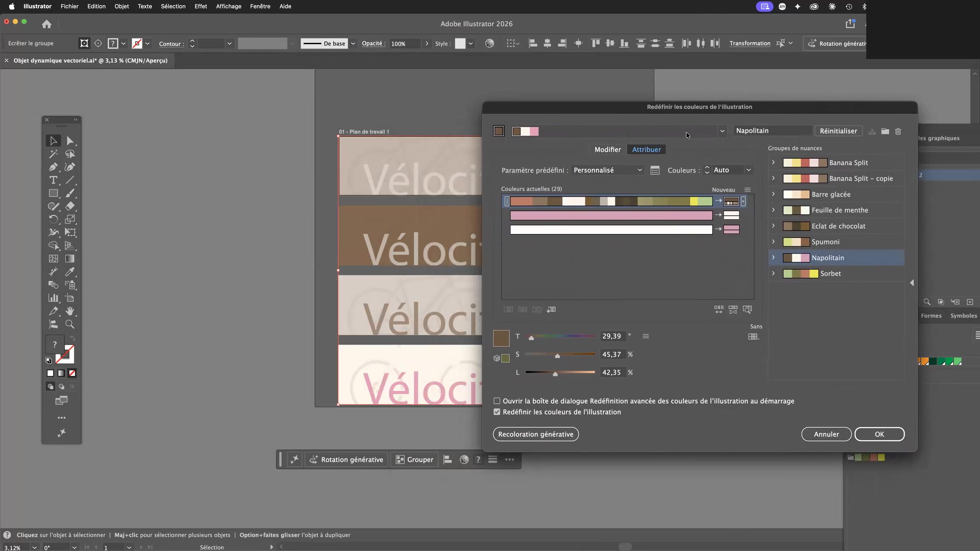The height and width of the screenshot is (551, 980).
Task: Click the L value field 42,35
Action: tap(612, 373)
